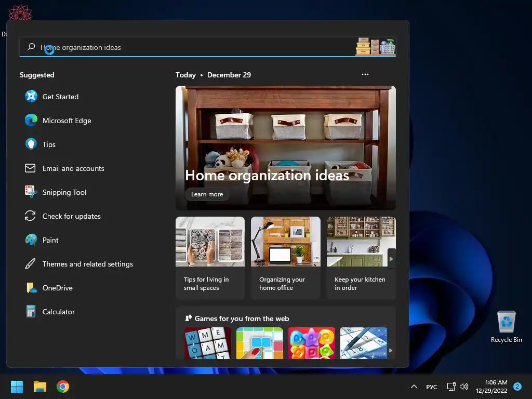
Task: Click the Windows Start button
Action: point(17,387)
